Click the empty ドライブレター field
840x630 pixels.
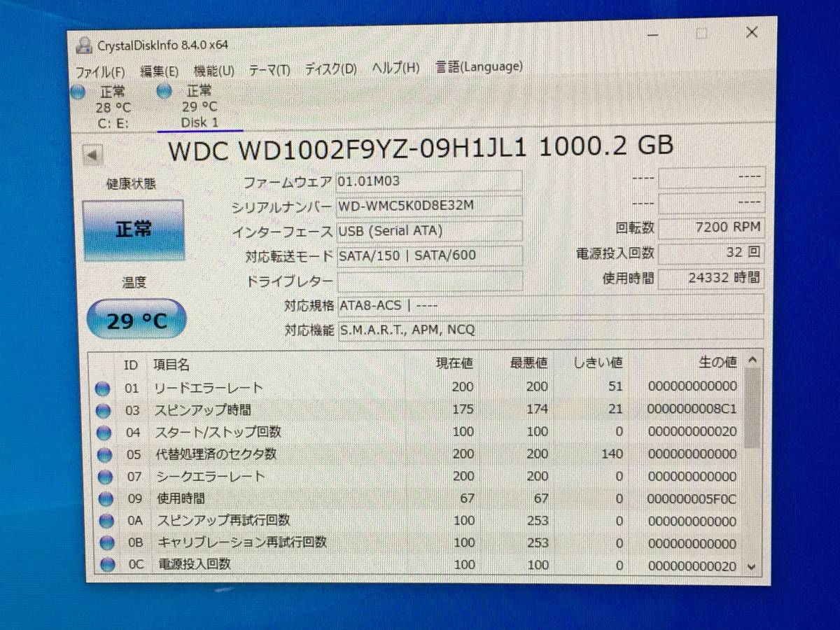click(x=430, y=281)
